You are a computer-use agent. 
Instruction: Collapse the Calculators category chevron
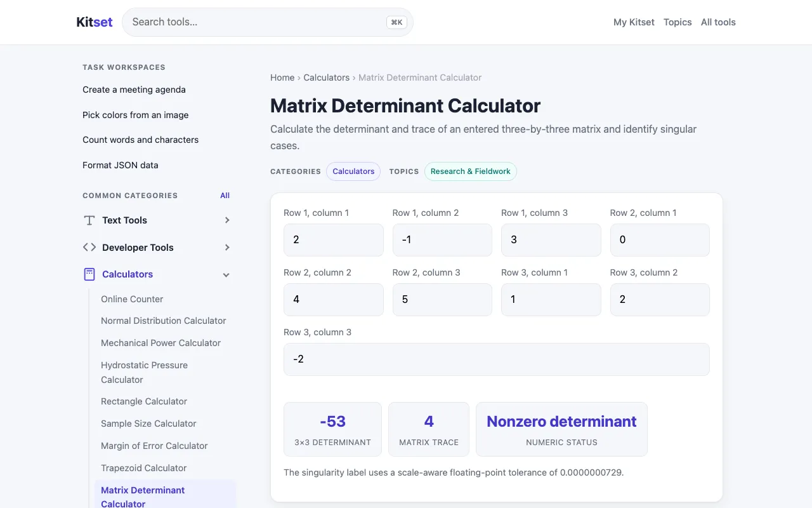point(226,275)
